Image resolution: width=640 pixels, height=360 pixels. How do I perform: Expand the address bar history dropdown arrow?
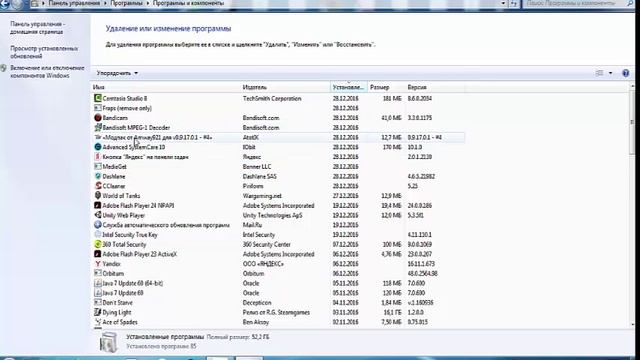503,3
